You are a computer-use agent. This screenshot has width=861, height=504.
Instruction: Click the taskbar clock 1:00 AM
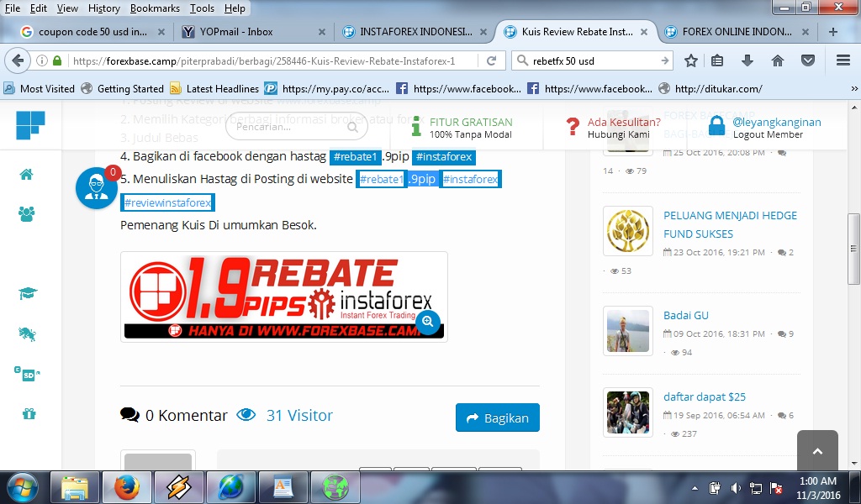coord(818,481)
